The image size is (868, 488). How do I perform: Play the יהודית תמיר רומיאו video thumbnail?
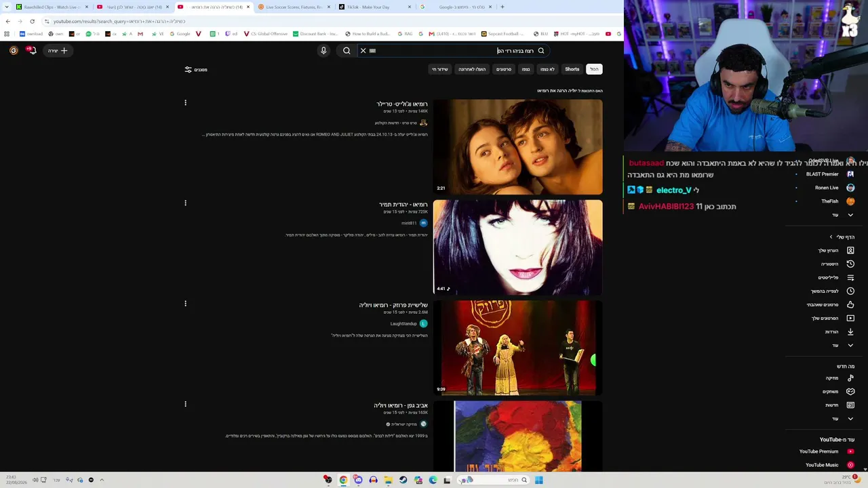(517, 247)
